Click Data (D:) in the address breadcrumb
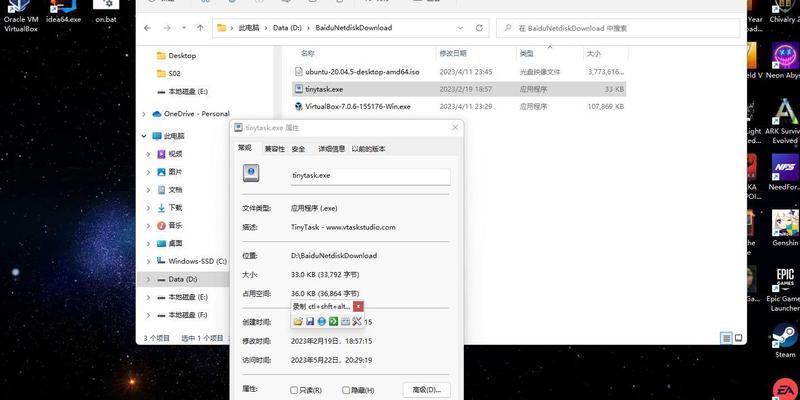 point(289,28)
